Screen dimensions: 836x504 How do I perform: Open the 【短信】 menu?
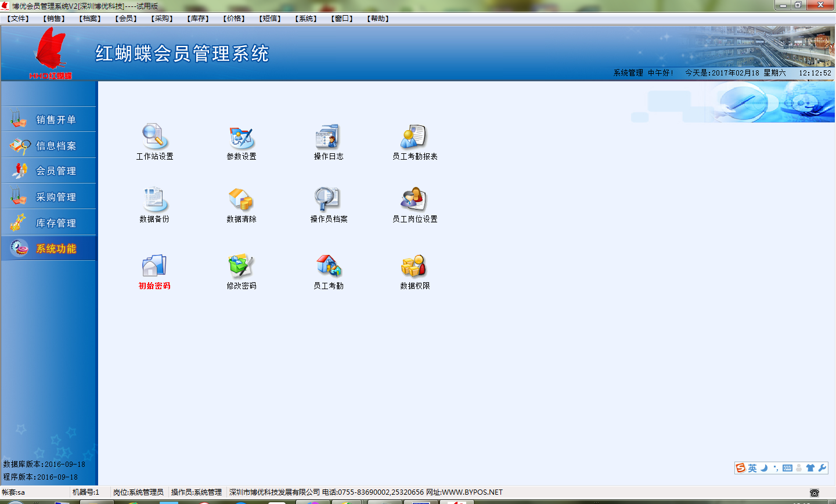click(271, 19)
